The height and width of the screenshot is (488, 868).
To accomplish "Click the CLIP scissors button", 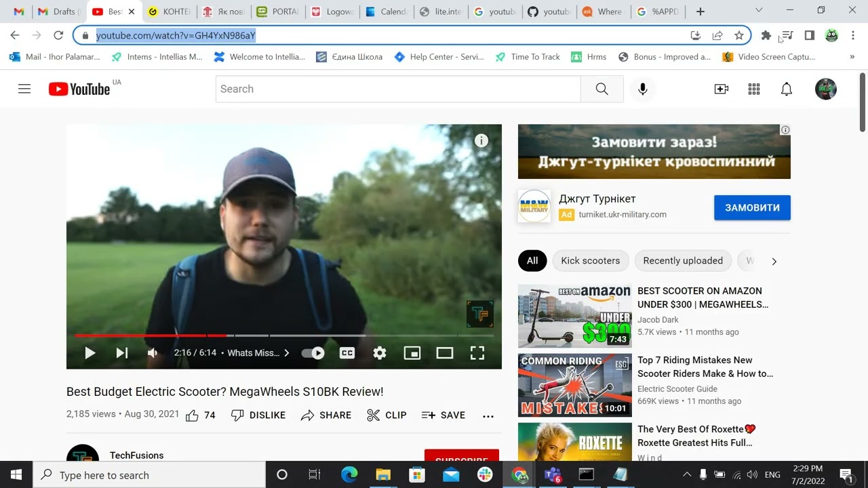I will pos(387,415).
